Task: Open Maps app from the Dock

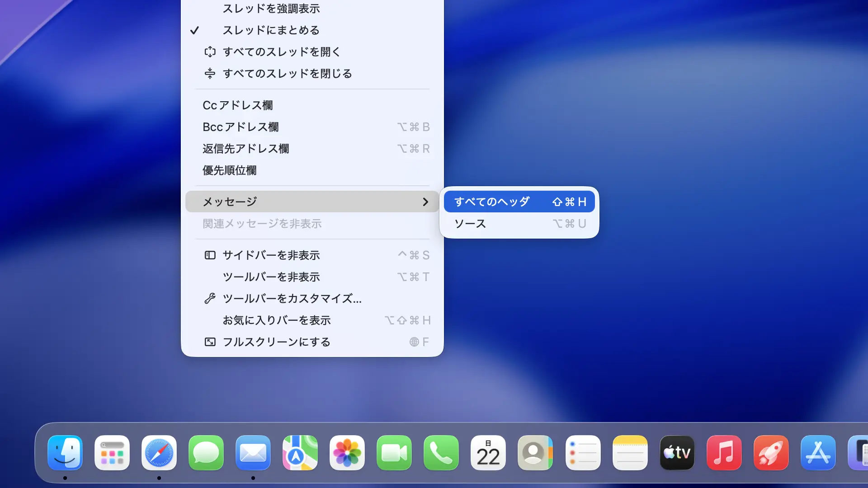Action: tap(300, 453)
